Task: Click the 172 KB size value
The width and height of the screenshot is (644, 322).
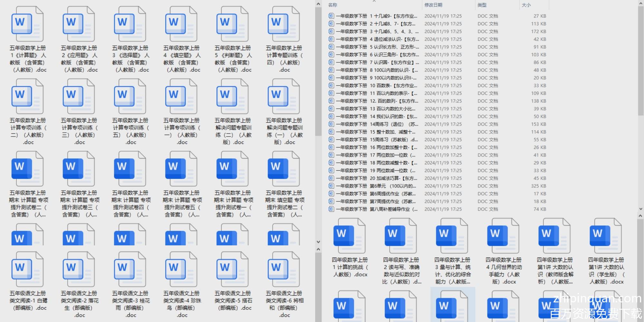Action: coord(539,31)
